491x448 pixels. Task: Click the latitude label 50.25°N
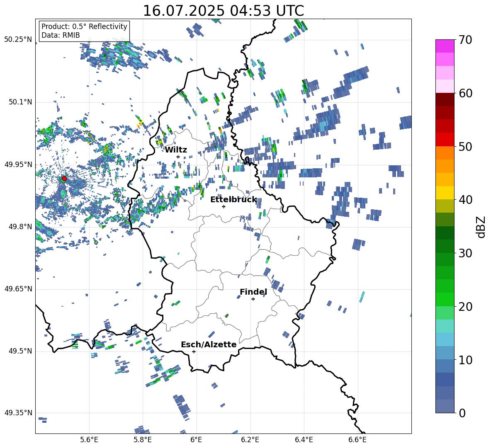pyautogui.click(x=18, y=40)
